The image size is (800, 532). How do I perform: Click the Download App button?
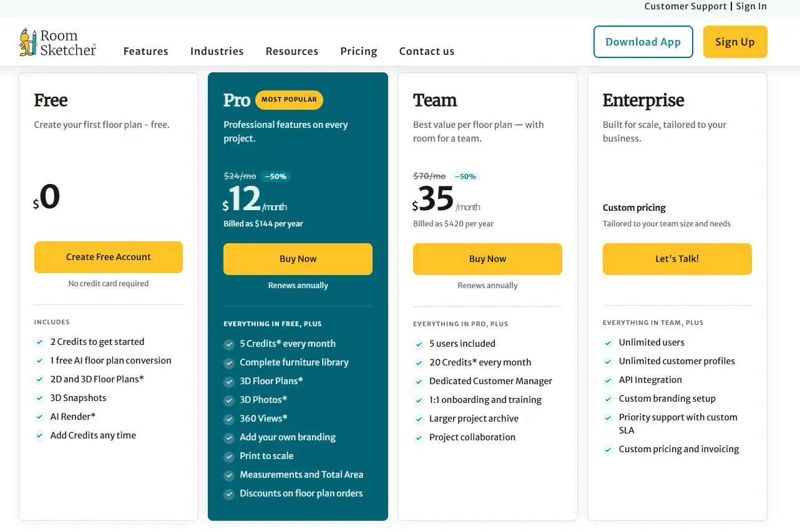pyautogui.click(x=643, y=42)
